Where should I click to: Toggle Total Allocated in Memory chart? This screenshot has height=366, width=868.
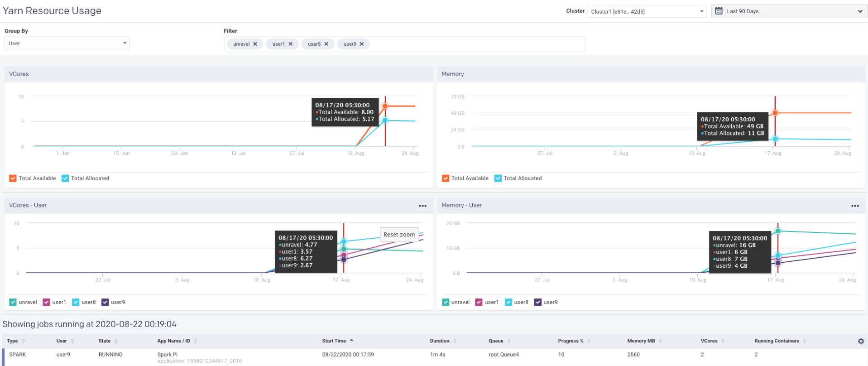click(498, 178)
